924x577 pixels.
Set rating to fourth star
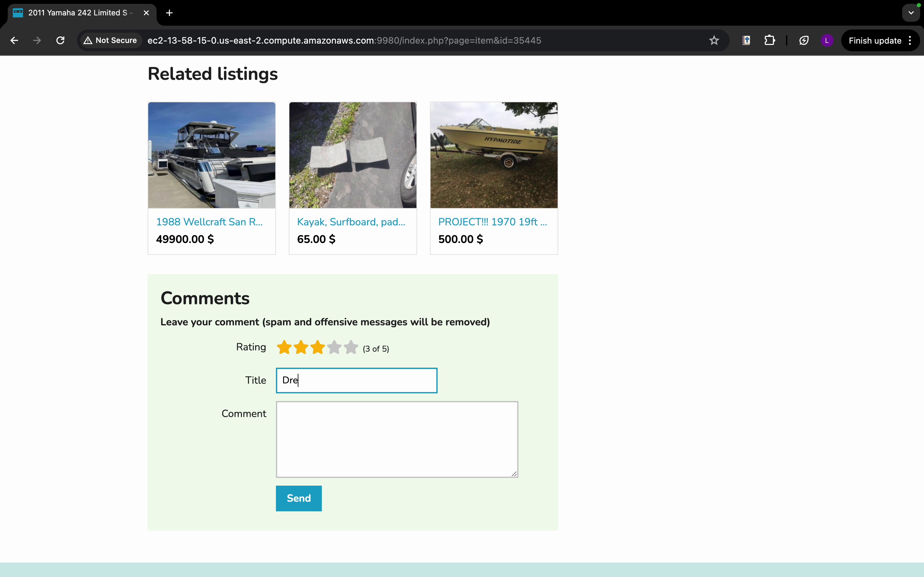click(334, 348)
